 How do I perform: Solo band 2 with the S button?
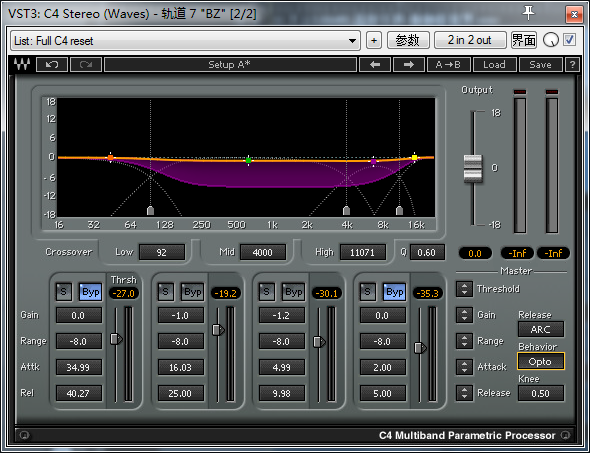[165, 292]
